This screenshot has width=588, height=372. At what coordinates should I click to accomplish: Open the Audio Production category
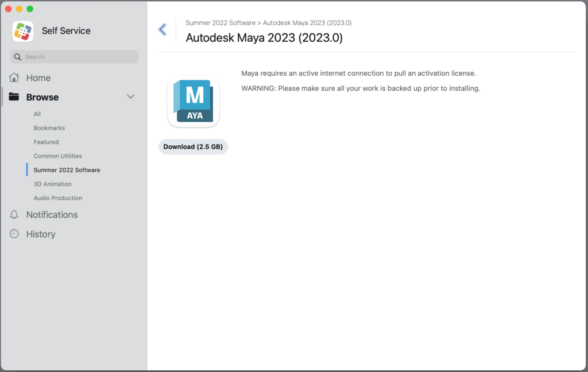[x=58, y=198]
